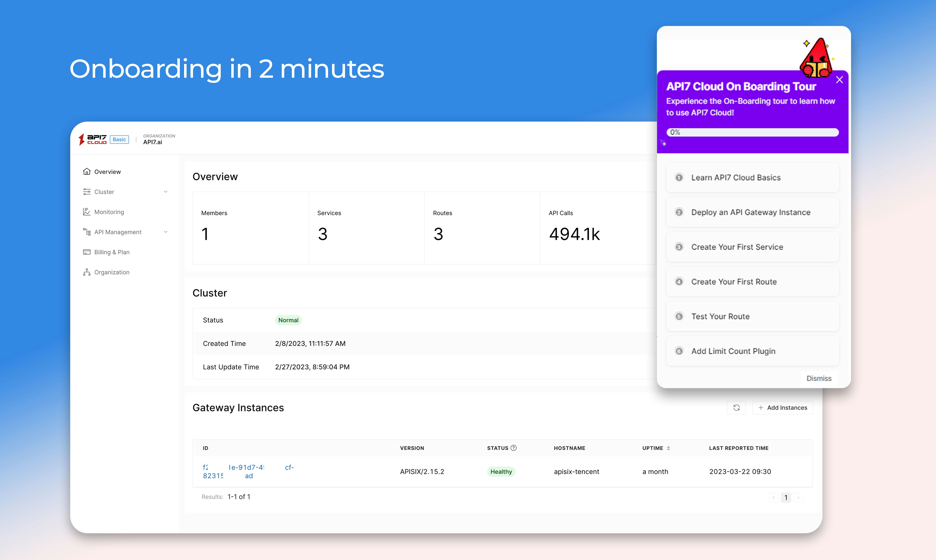Open Create Your First Service step
Image resolution: width=936 pixels, height=560 pixels.
pyautogui.click(x=752, y=247)
